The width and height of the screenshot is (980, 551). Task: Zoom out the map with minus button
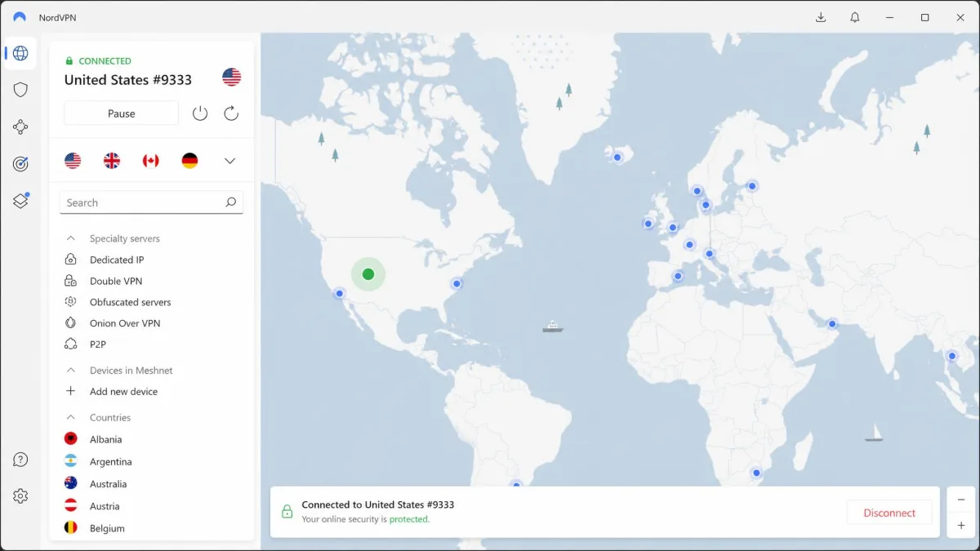pos(961,500)
